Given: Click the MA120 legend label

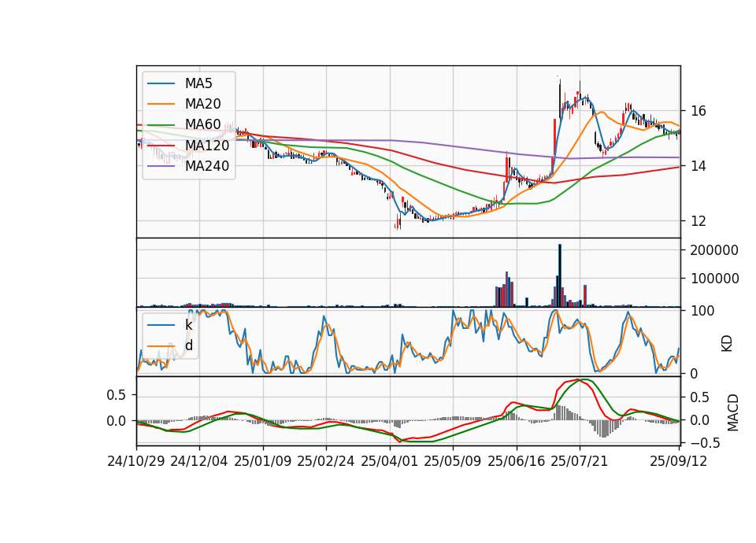Looking at the screenshot, I should (x=207, y=146).
